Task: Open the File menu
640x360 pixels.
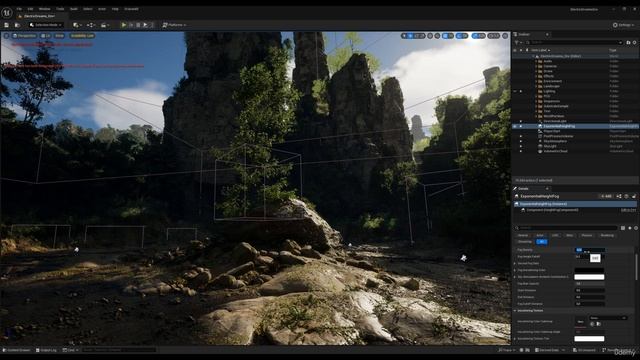Action: (x=19, y=9)
